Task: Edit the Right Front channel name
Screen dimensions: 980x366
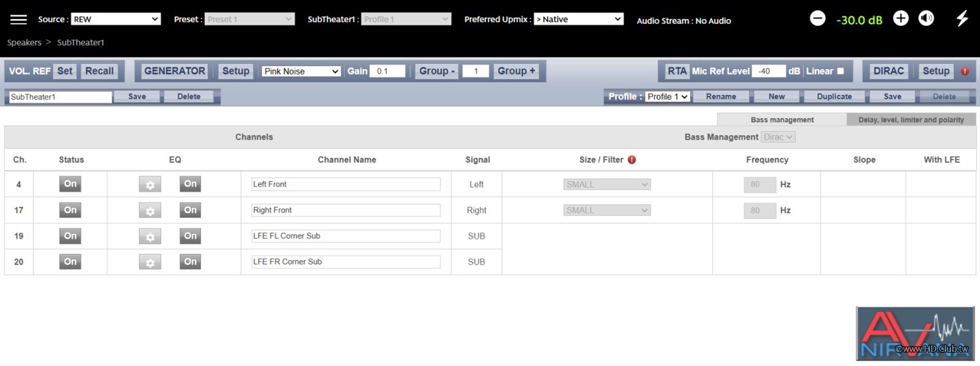Action: tap(346, 211)
